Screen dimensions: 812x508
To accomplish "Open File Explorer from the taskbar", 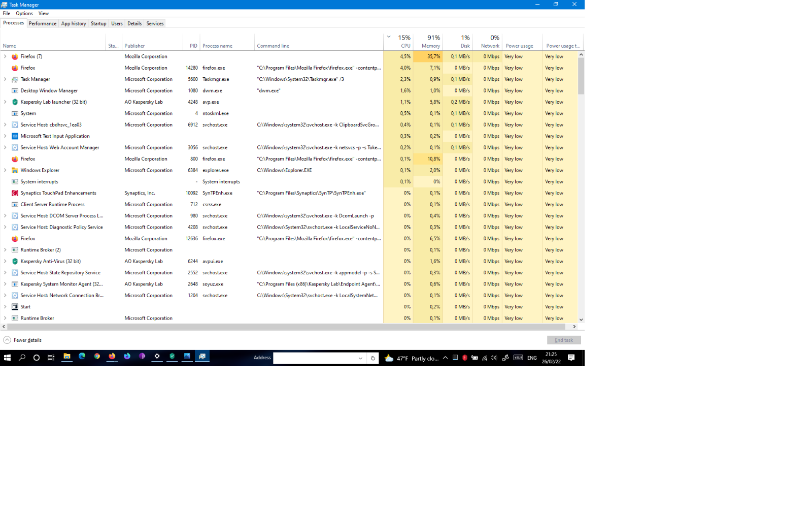I will tap(66, 357).
